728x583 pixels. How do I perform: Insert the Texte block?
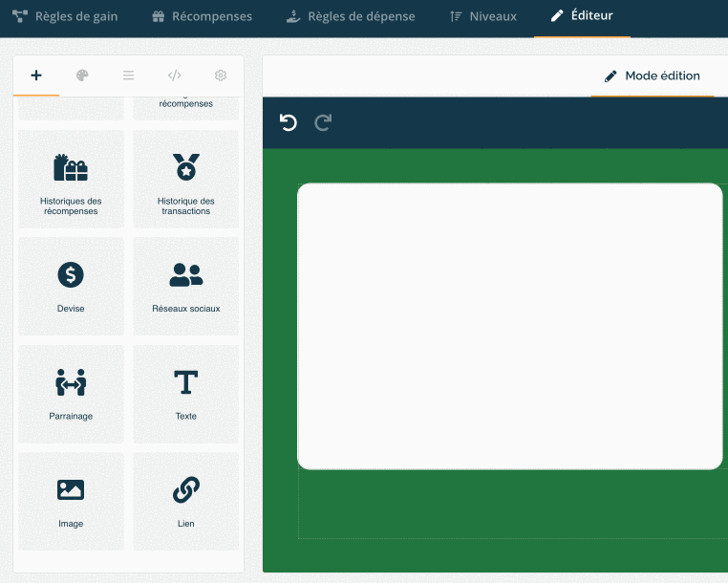pyautogui.click(x=186, y=394)
